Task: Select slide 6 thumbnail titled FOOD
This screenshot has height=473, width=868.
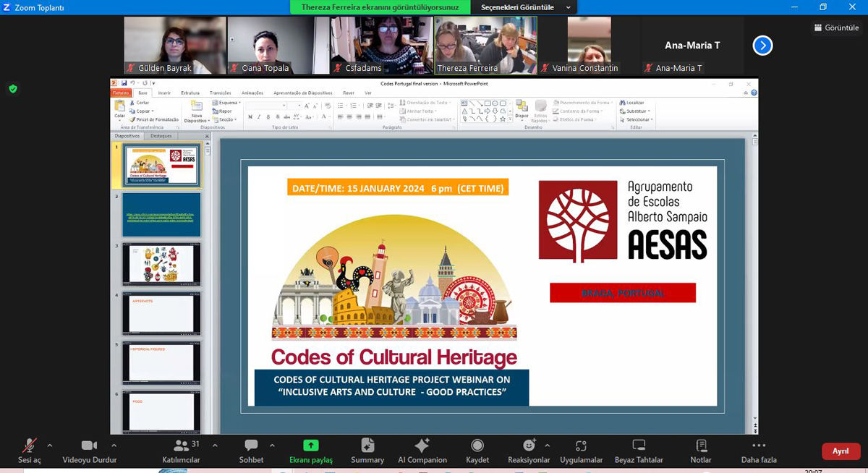Action: [161, 412]
